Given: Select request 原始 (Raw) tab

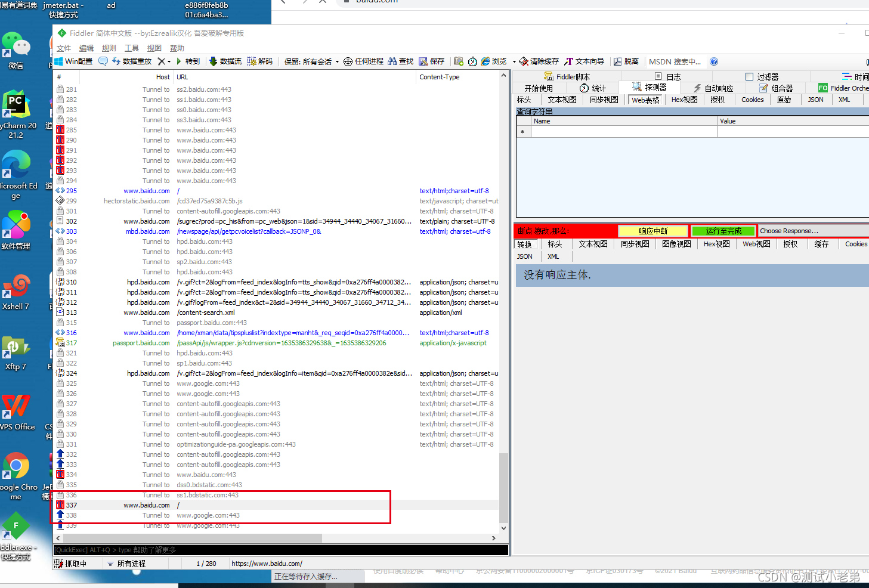Looking at the screenshot, I should (x=784, y=100).
